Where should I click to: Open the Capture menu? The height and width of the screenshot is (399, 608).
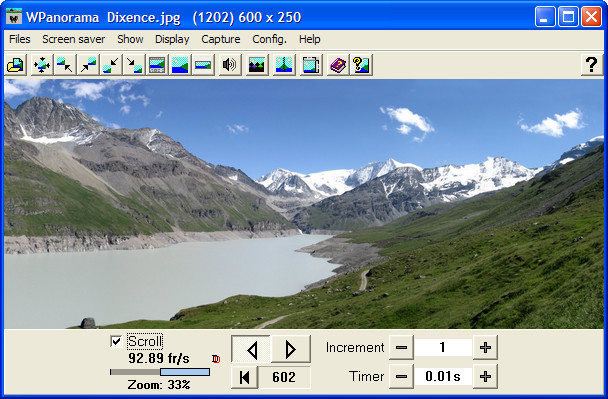coord(221,39)
